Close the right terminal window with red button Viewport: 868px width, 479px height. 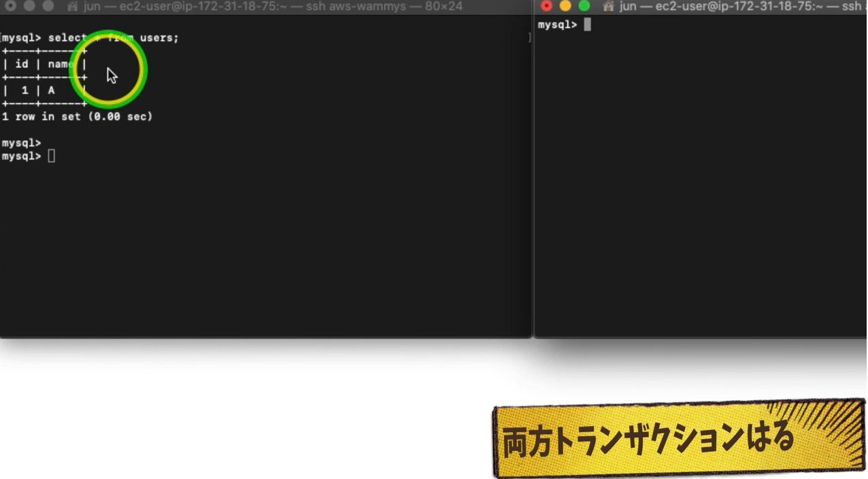(x=546, y=6)
